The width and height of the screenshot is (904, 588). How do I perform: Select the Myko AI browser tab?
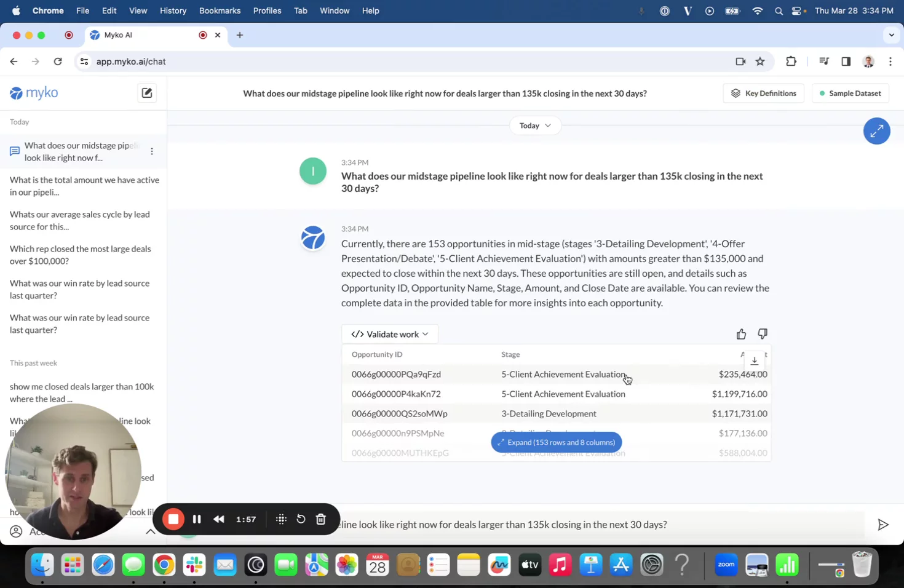(141, 35)
